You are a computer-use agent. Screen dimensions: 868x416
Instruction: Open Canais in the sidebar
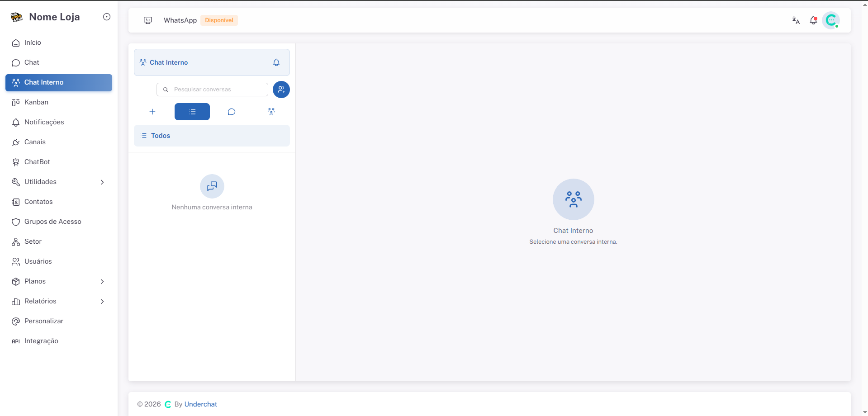pos(59,142)
